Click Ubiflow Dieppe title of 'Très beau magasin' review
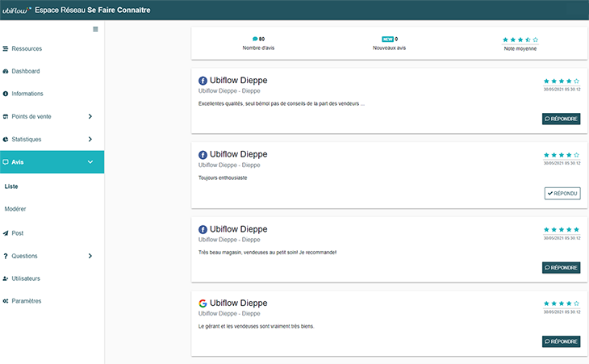589x364 pixels. pyautogui.click(x=239, y=229)
